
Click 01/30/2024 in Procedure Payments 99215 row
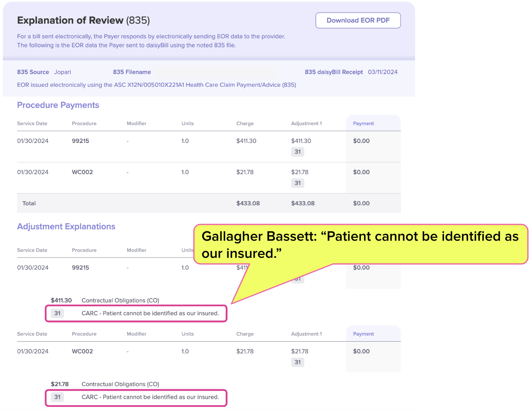[33, 141]
